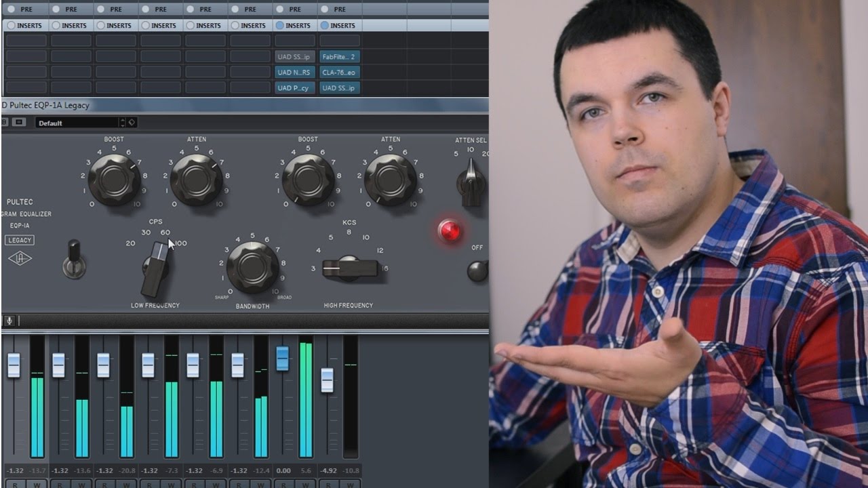Toggle PRE on channel with UAD P…cy plugin
This screenshot has height=488, width=868.
[x=280, y=9]
